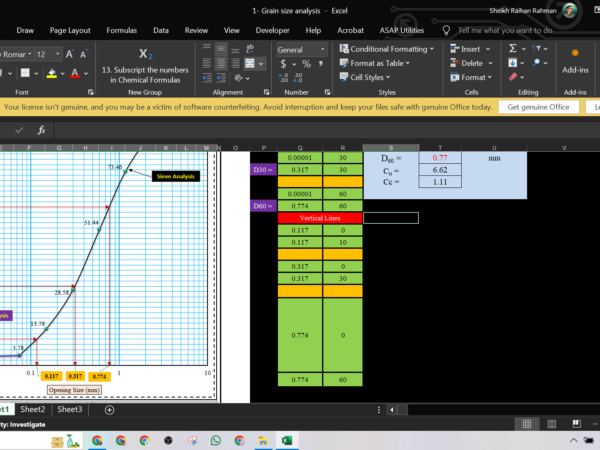
Task: Open the ASAP Utilities tab
Action: tap(402, 30)
